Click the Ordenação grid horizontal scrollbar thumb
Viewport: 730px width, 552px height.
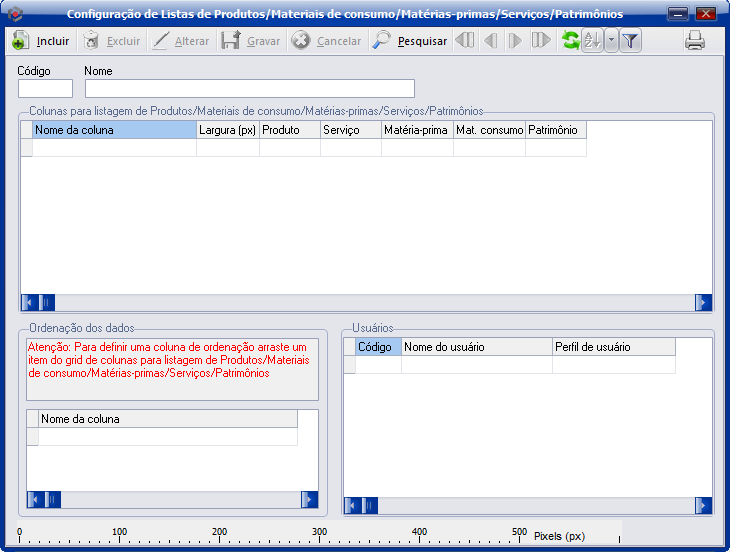[53, 500]
